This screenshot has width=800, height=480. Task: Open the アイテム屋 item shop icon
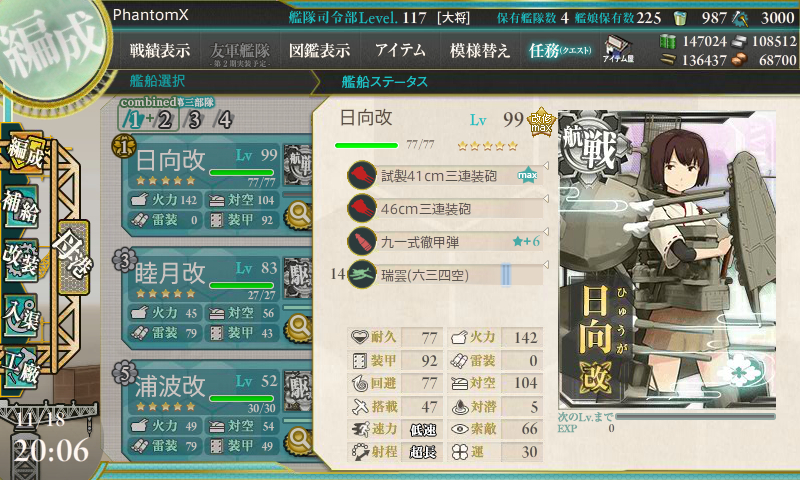(618, 49)
